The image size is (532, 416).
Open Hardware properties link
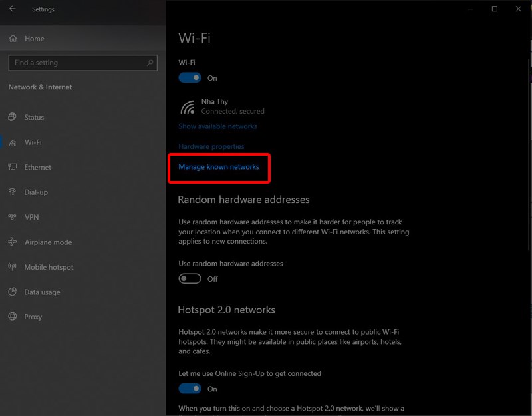click(x=211, y=146)
